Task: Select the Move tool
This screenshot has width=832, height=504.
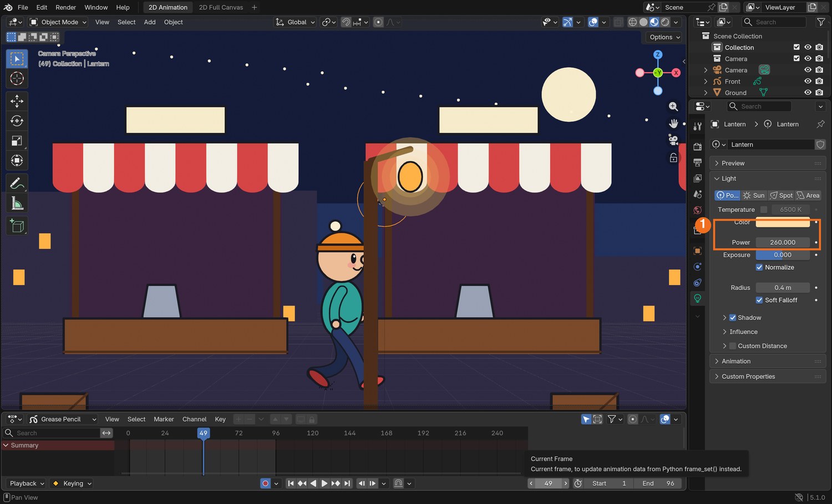Action: click(17, 101)
